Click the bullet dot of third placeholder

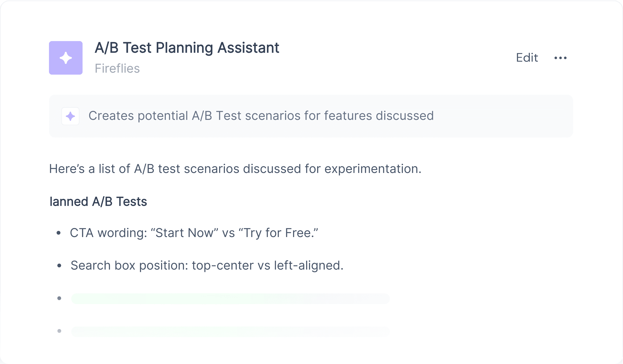point(59,298)
